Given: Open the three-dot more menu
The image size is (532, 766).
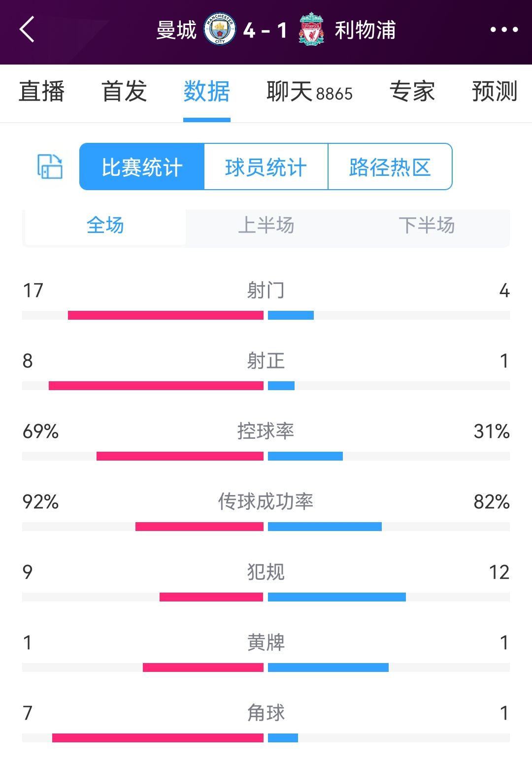Looking at the screenshot, I should pos(504,30).
